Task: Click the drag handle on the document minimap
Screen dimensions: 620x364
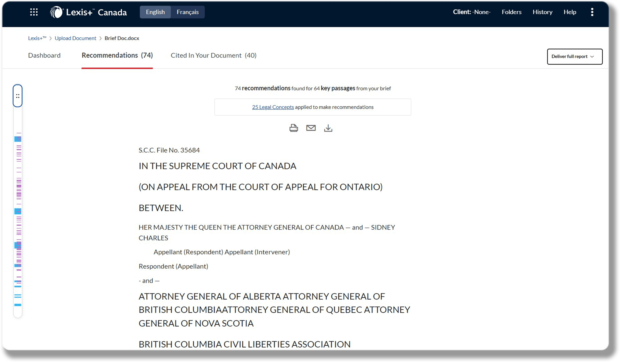Action: click(18, 96)
